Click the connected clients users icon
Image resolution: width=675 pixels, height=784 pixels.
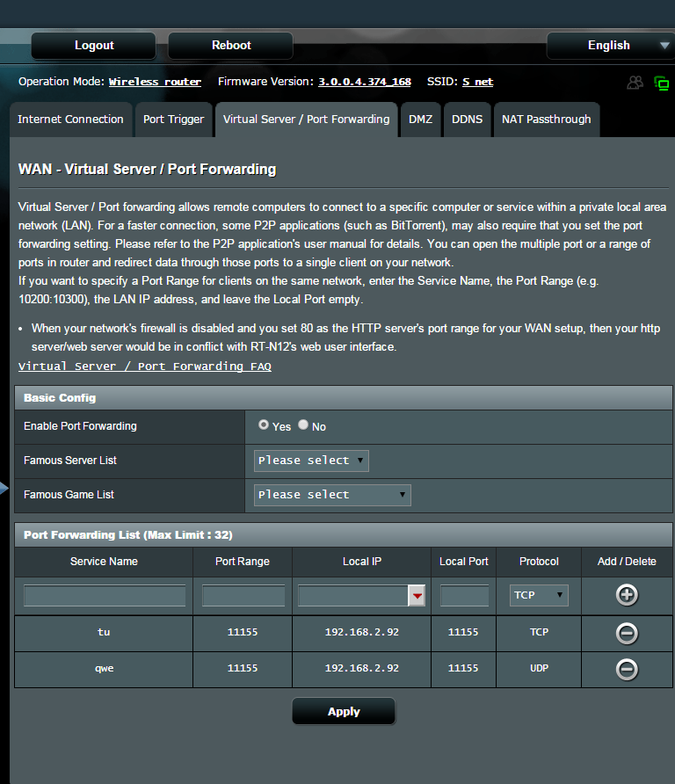coord(635,83)
